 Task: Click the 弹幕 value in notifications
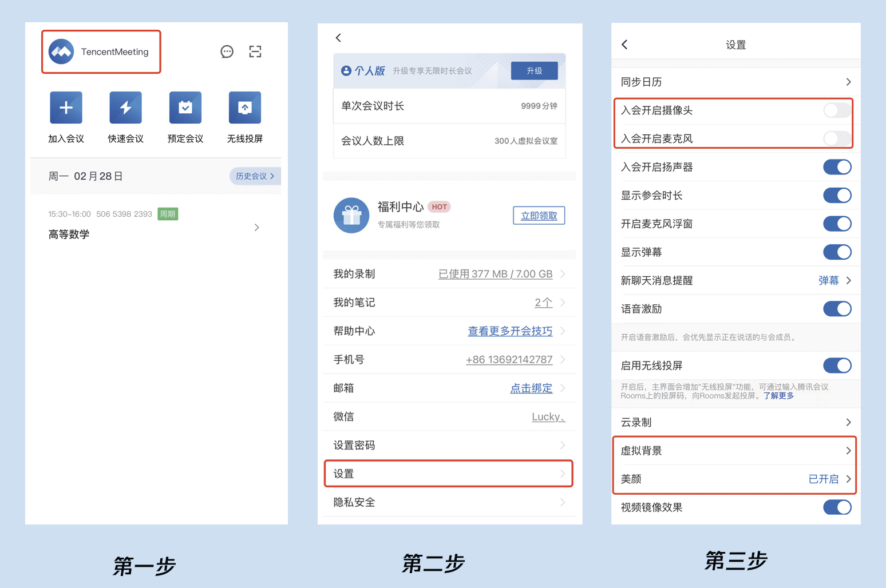828,281
